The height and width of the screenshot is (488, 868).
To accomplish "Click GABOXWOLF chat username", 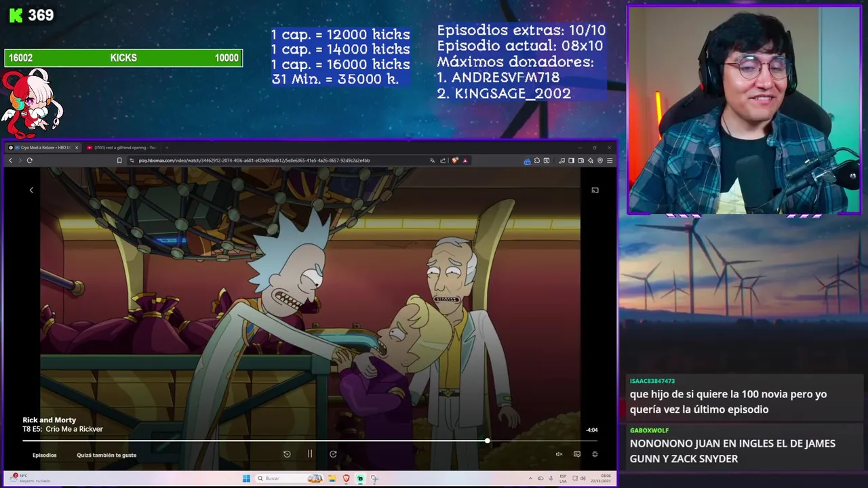I will pyautogui.click(x=649, y=430).
